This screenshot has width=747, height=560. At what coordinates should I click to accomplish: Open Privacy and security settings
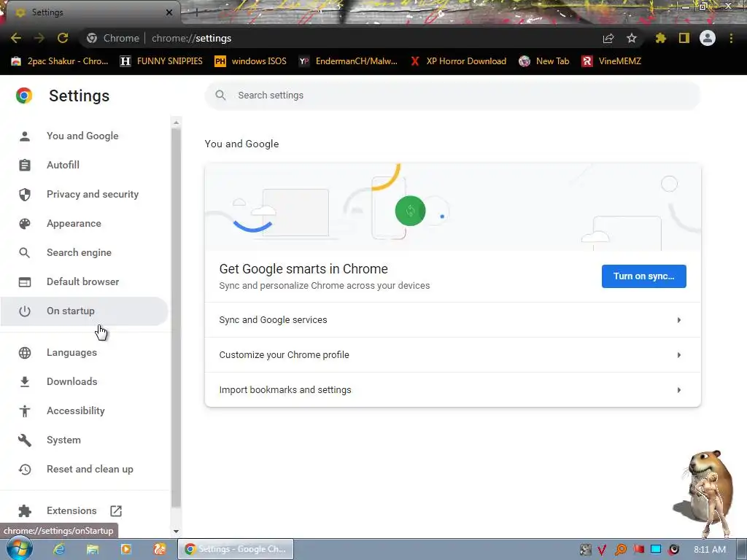(84, 194)
